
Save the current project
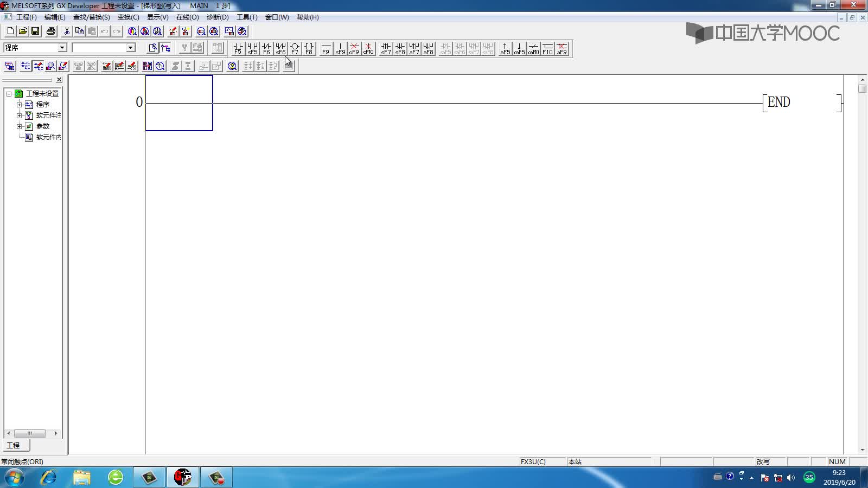(x=35, y=31)
